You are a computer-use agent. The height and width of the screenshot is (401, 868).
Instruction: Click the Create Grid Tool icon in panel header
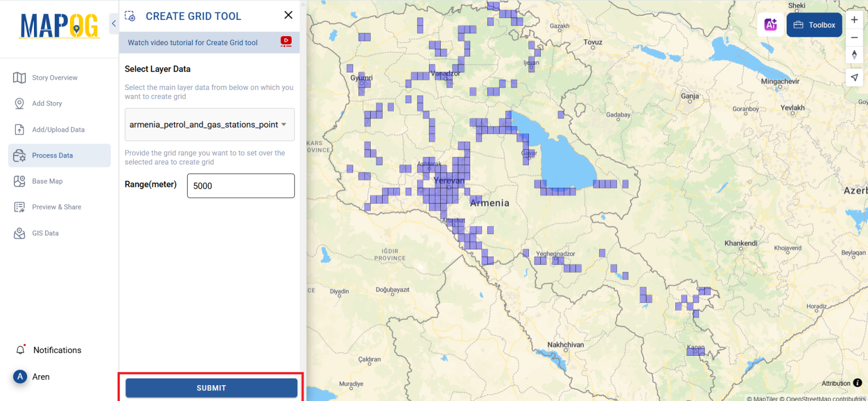129,16
